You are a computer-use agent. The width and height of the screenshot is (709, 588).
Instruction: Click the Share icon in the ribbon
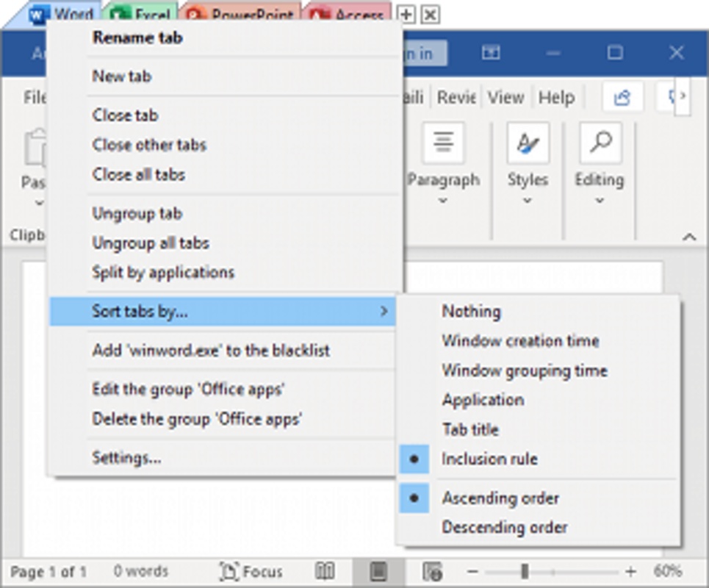(622, 97)
